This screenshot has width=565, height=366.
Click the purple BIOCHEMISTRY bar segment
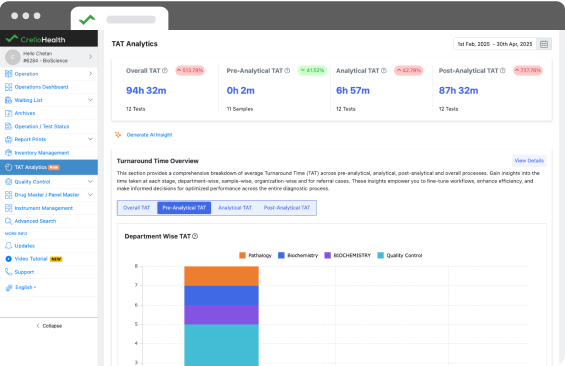pos(221,315)
